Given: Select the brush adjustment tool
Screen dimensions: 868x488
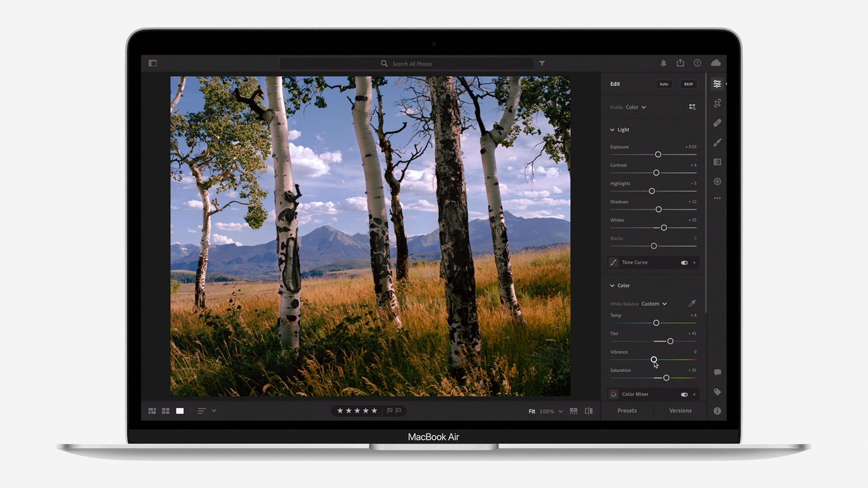Looking at the screenshot, I should click(717, 143).
